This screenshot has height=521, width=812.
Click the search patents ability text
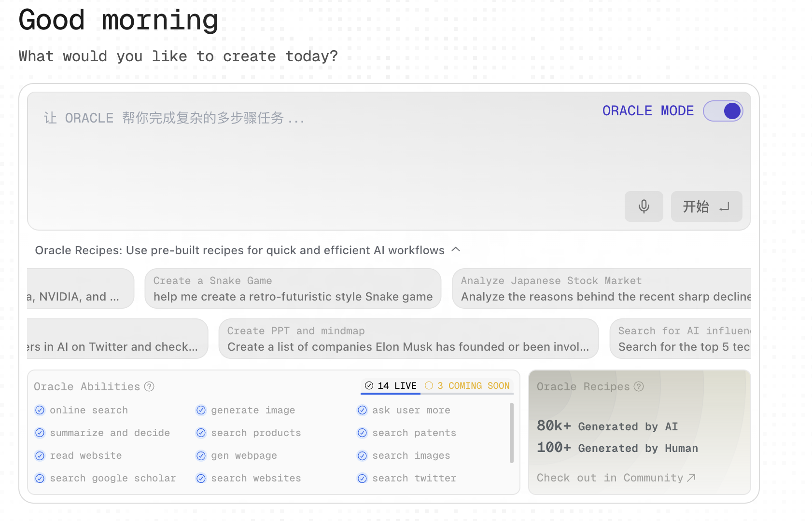(414, 433)
